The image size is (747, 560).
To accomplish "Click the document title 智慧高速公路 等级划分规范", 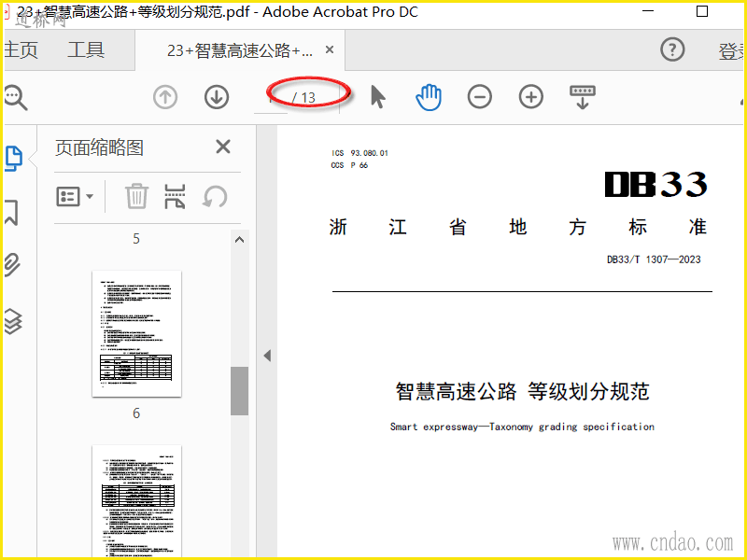I will [523, 391].
